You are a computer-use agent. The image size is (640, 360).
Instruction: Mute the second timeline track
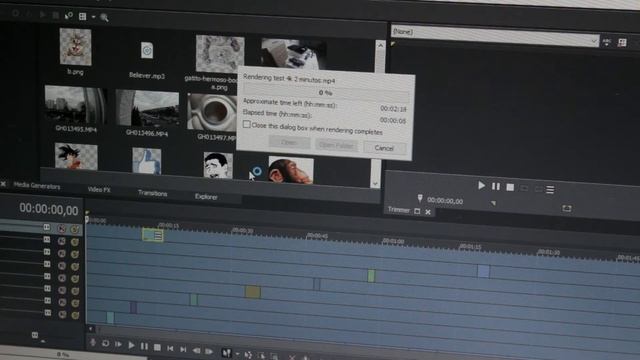click(62, 241)
